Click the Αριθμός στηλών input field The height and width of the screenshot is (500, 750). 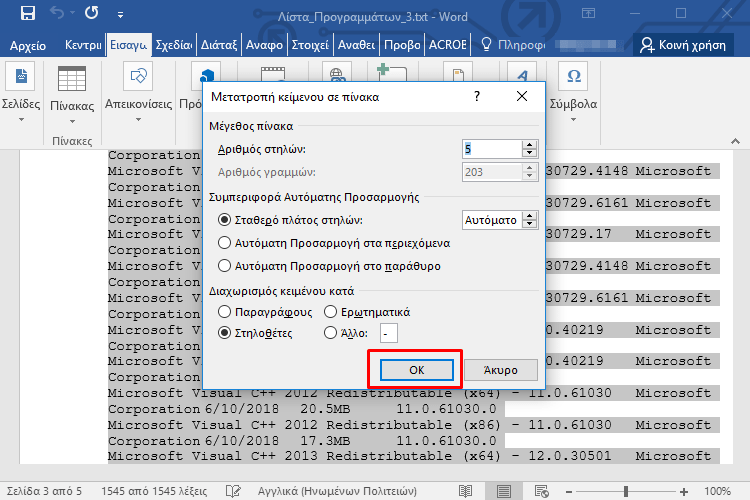pos(492,149)
